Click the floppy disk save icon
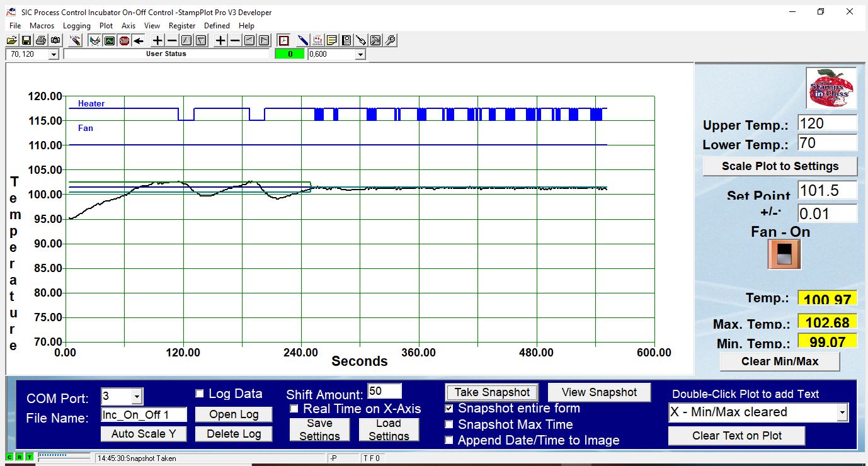 (26, 40)
